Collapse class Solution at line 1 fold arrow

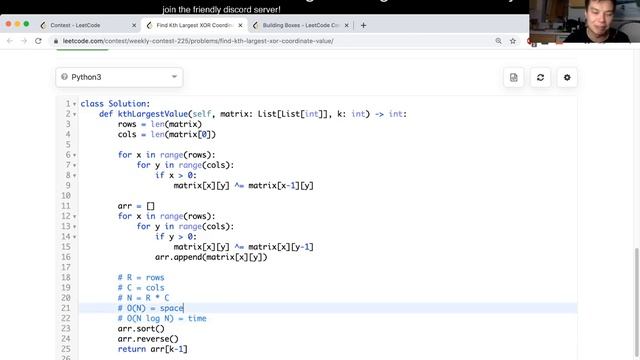[x=74, y=104]
